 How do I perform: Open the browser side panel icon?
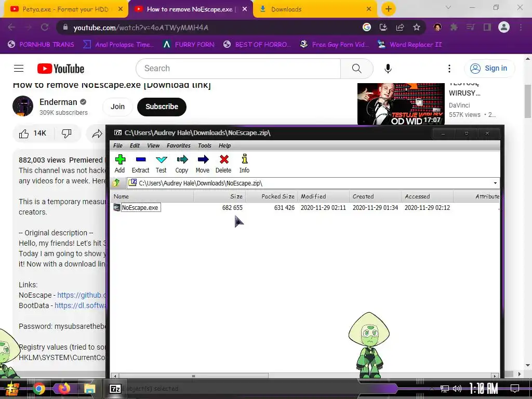[487, 27]
